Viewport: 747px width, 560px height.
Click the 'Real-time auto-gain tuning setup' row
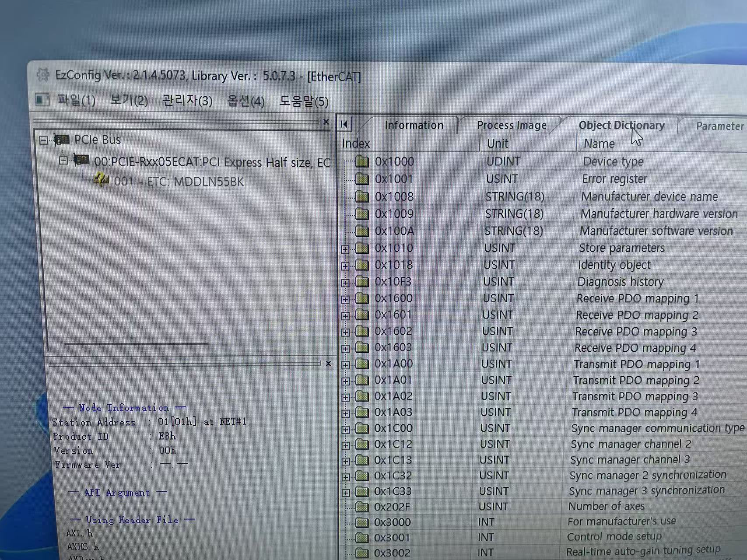click(543, 552)
